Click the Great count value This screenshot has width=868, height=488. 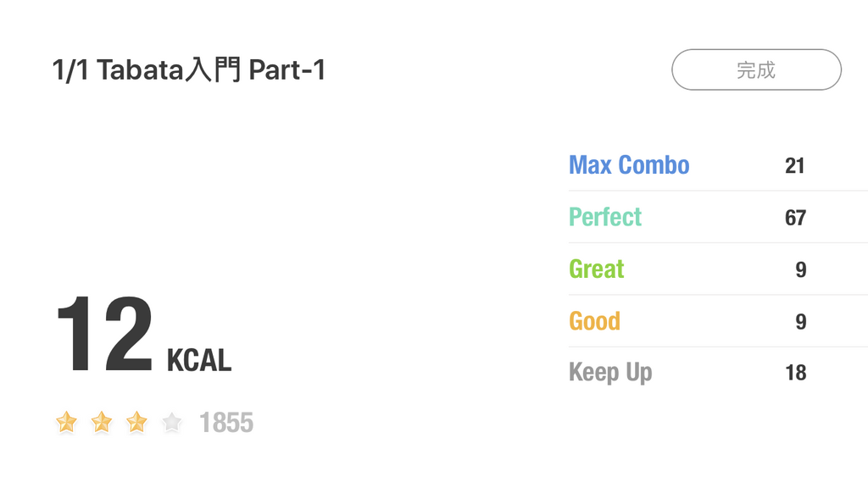coord(800,270)
